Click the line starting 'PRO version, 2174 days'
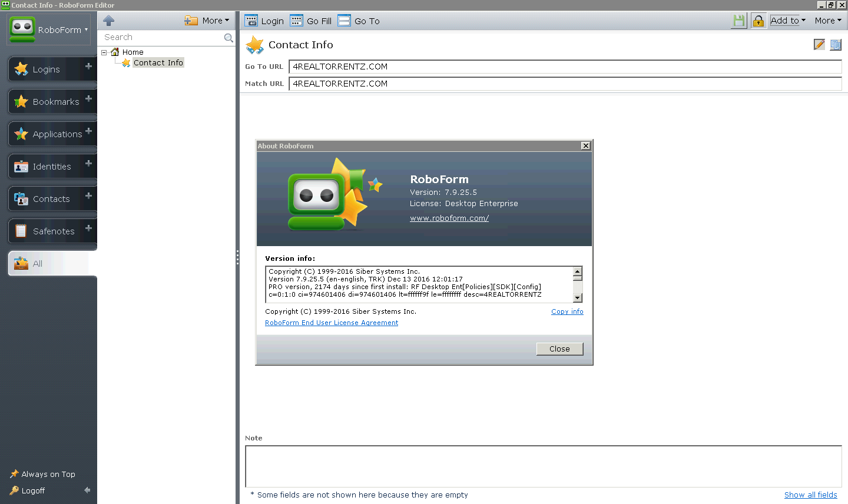Image resolution: width=848 pixels, height=504 pixels. (x=405, y=287)
